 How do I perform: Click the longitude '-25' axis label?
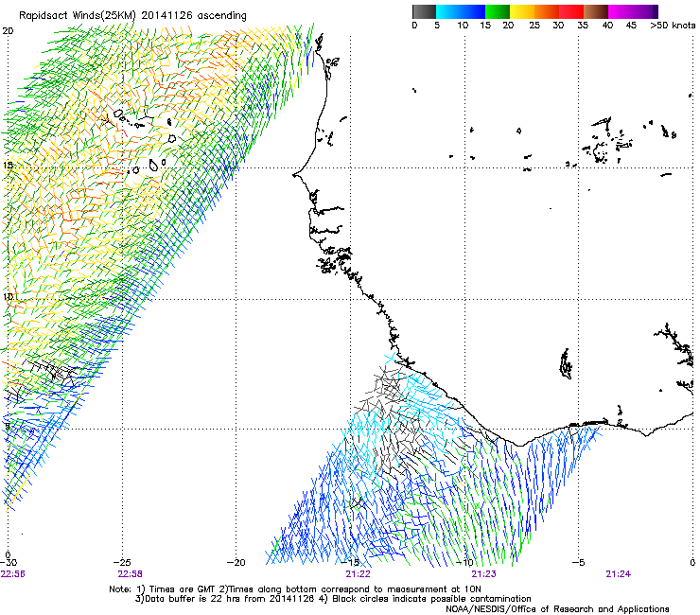(122, 562)
